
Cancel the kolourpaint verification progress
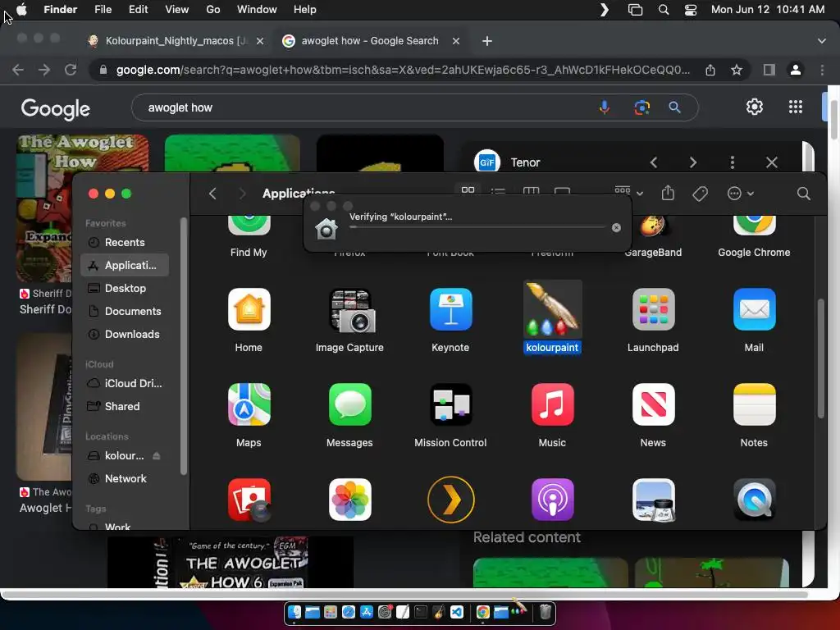616,228
